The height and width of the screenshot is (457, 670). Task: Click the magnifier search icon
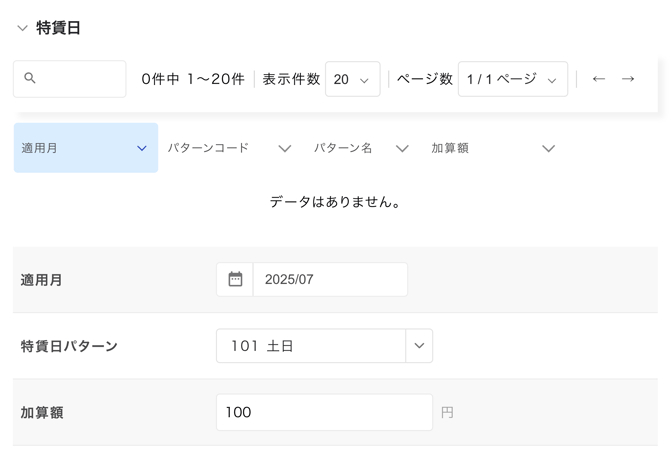[x=29, y=78]
